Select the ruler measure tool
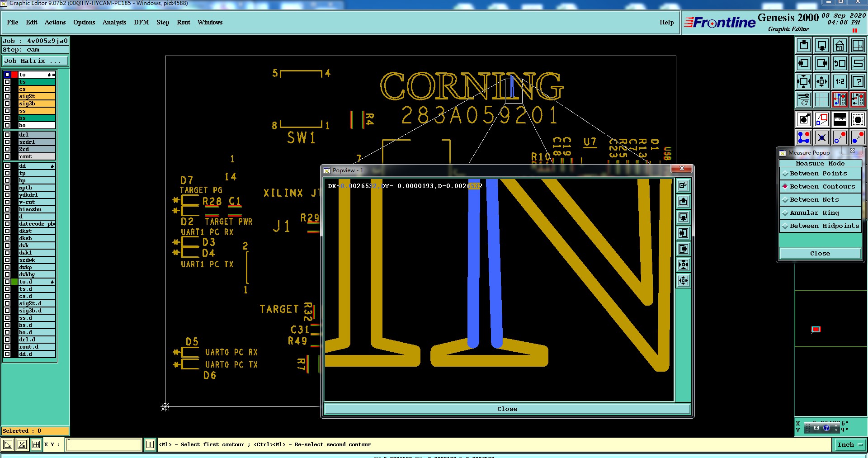Image resolution: width=868 pixels, height=458 pixels. 840,119
